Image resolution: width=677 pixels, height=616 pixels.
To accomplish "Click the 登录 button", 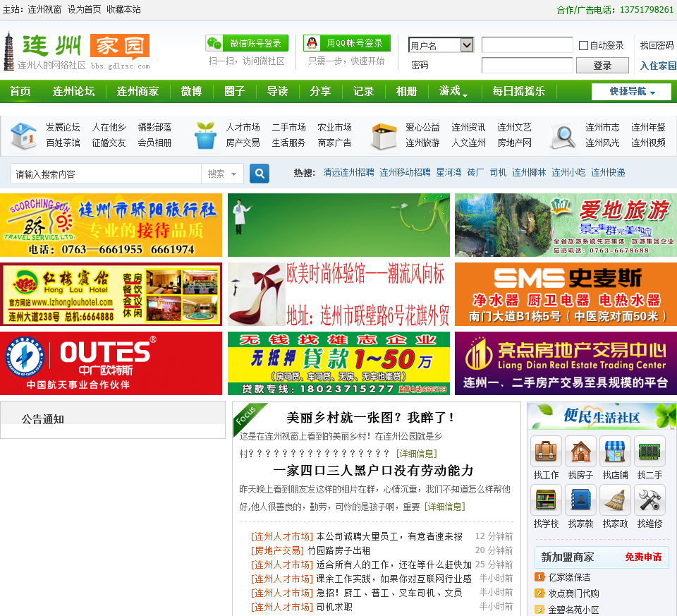I will pyautogui.click(x=602, y=66).
